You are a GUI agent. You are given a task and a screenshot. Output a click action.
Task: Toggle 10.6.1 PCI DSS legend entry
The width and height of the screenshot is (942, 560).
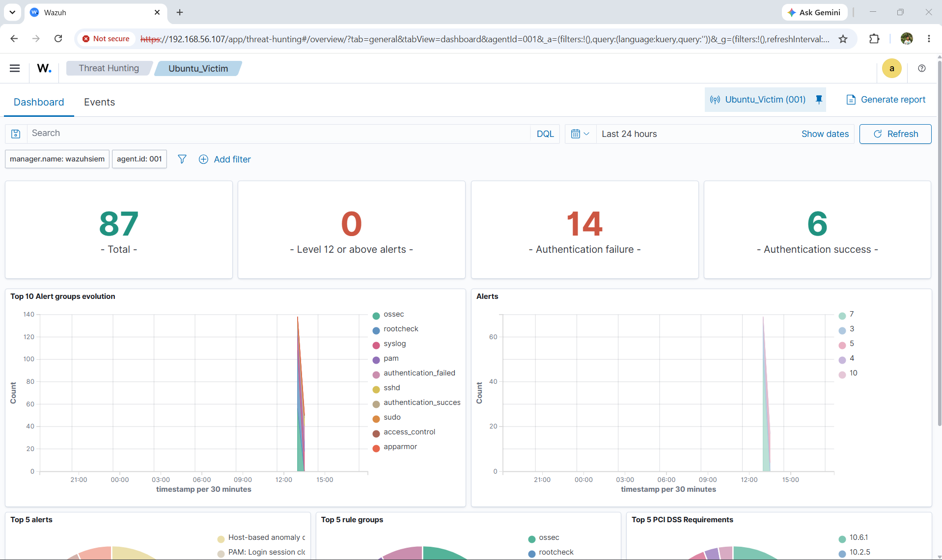click(859, 537)
